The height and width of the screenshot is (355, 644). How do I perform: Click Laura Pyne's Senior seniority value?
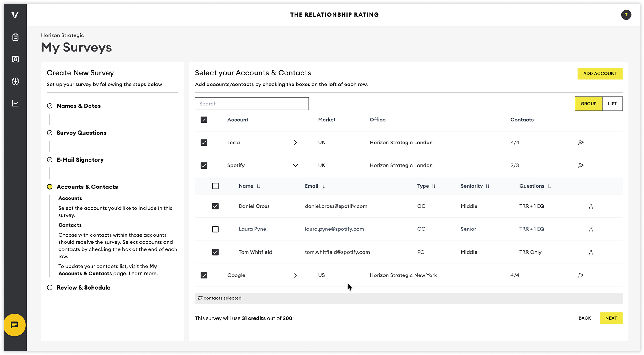tap(468, 229)
